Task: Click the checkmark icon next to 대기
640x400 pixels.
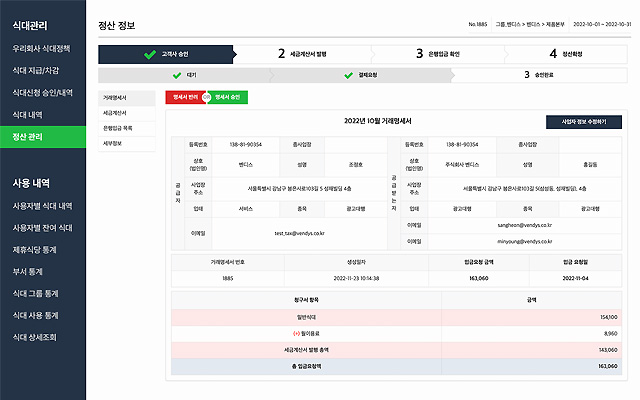Action: (175, 74)
